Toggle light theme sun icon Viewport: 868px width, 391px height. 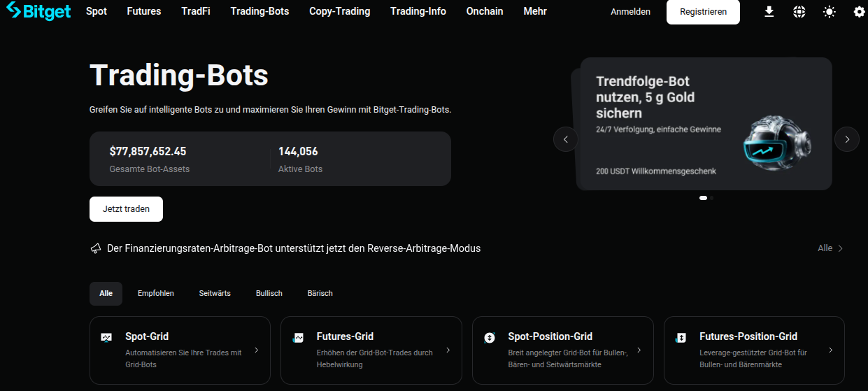click(x=830, y=12)
